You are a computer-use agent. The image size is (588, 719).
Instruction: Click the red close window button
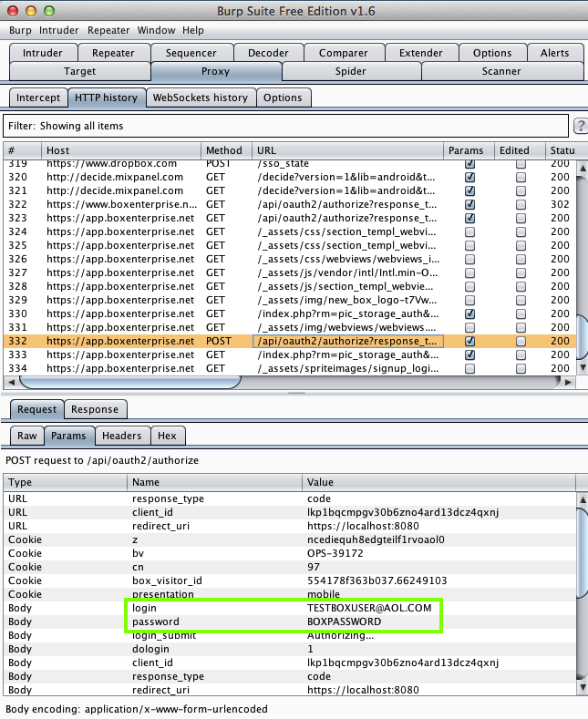click(x=13, y=11)
